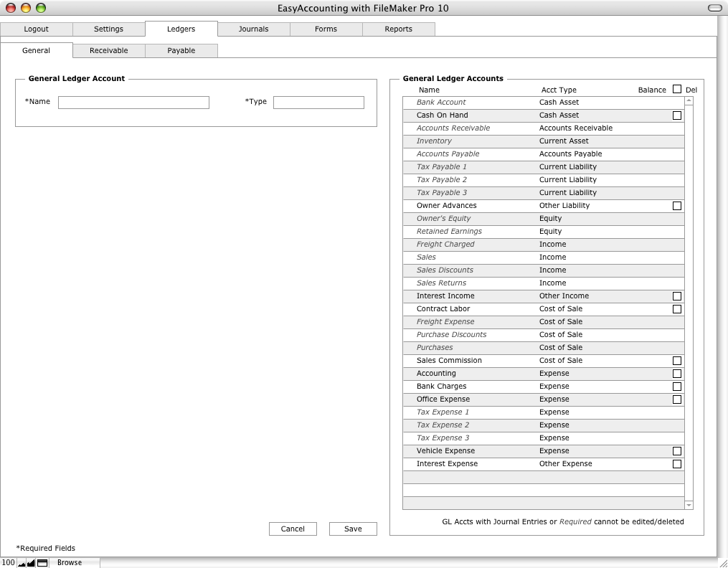Tick the Del checkbox for Interest Income

coord(677,296)
